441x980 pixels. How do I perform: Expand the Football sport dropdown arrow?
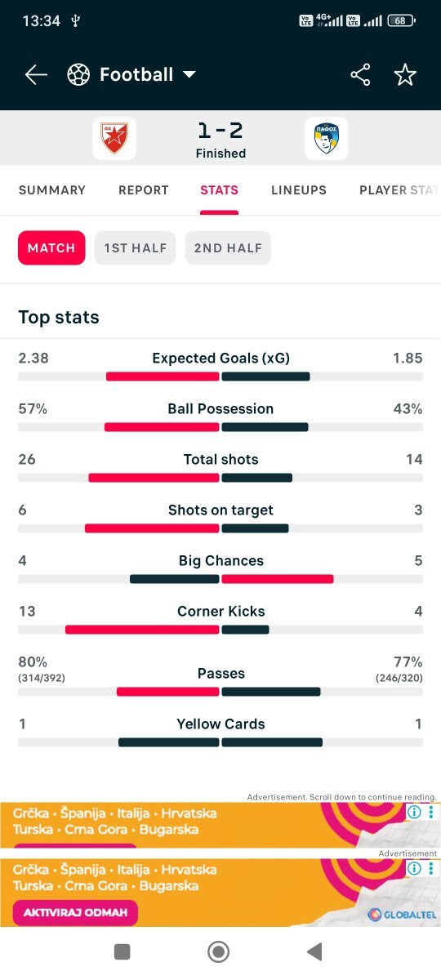(189, 75)
